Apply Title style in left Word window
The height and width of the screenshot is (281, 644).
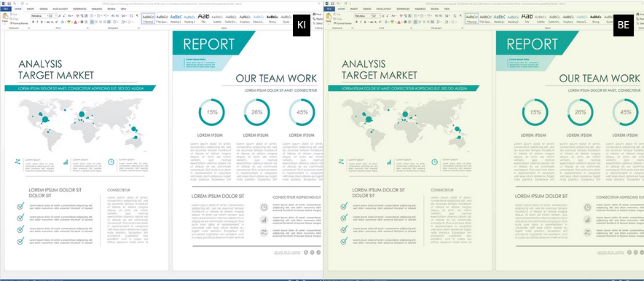203,19
